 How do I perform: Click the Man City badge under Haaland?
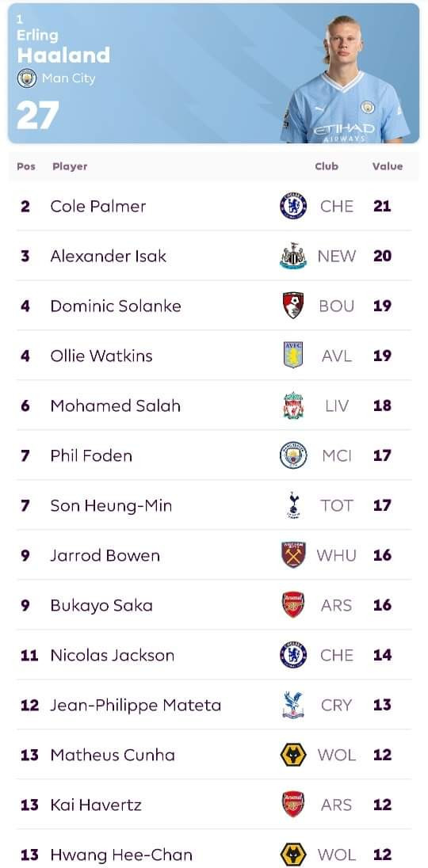27,78
